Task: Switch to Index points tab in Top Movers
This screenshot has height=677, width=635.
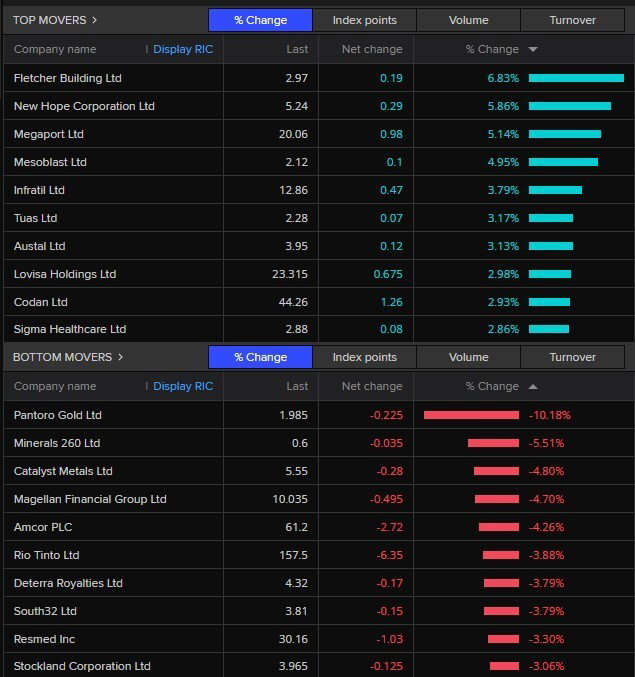Action: 364,20
